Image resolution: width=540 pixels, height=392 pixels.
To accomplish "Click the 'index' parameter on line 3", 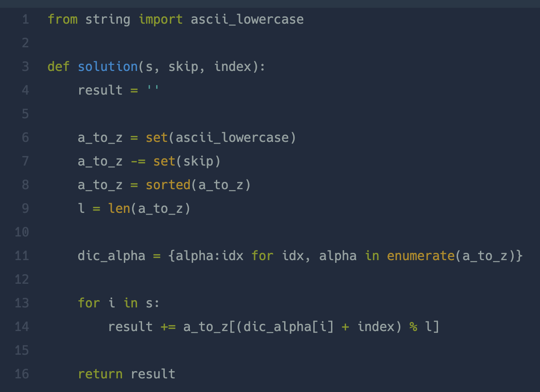I will [232, 67].
